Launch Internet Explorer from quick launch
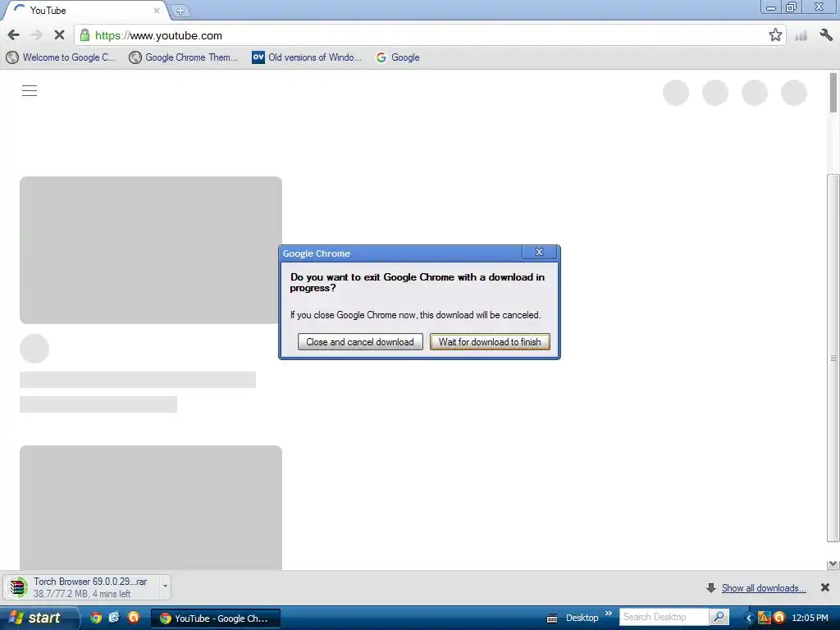Image resolution: width=840 pixels, height=630 pixels. [x=114, y=618]
